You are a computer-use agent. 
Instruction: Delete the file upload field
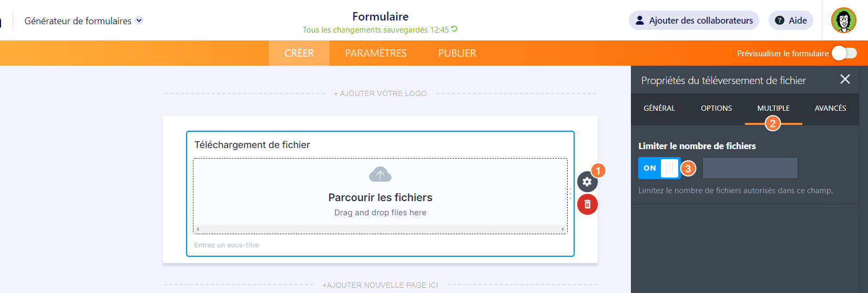click(x=587, y=204)
